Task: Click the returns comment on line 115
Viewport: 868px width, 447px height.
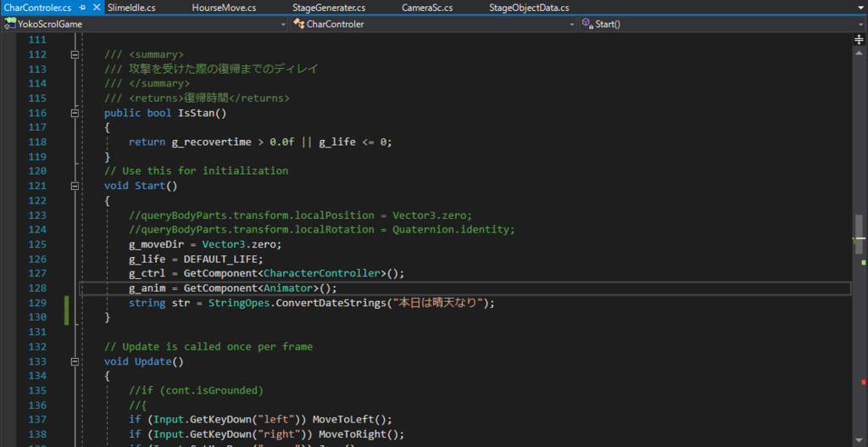Action: [197, 98]
